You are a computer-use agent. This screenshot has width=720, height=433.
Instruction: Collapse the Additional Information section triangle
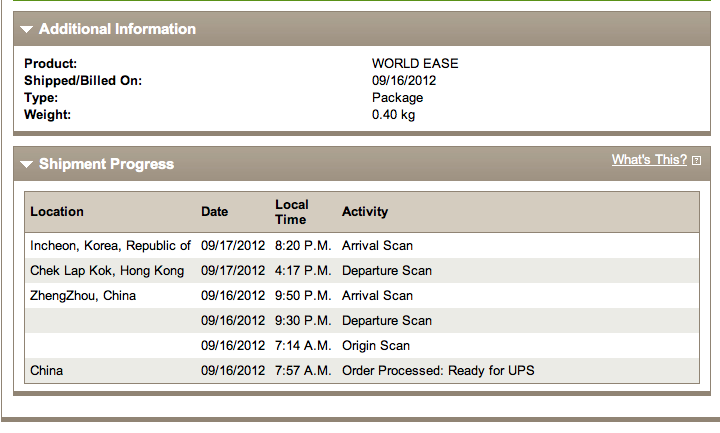27,29
